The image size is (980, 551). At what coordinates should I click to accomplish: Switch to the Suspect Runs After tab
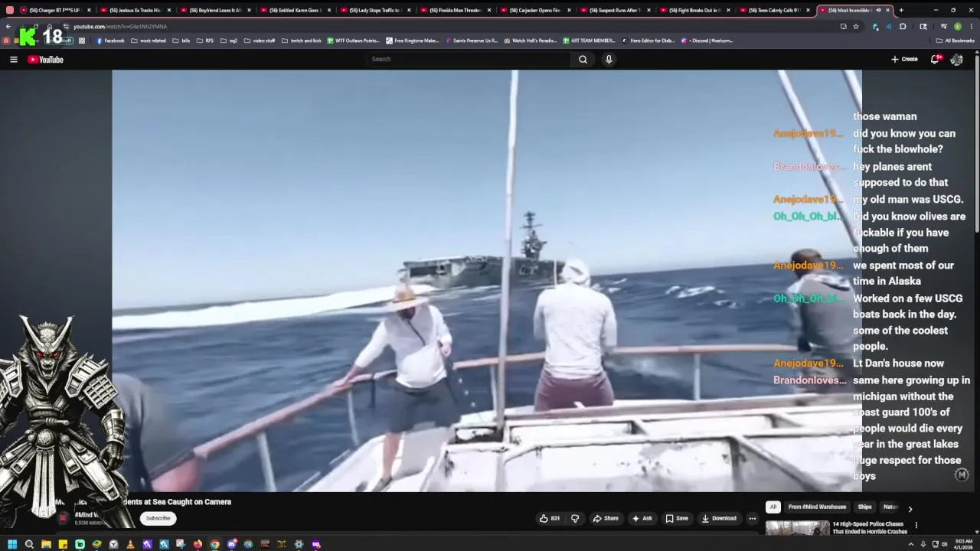(614, 10)
